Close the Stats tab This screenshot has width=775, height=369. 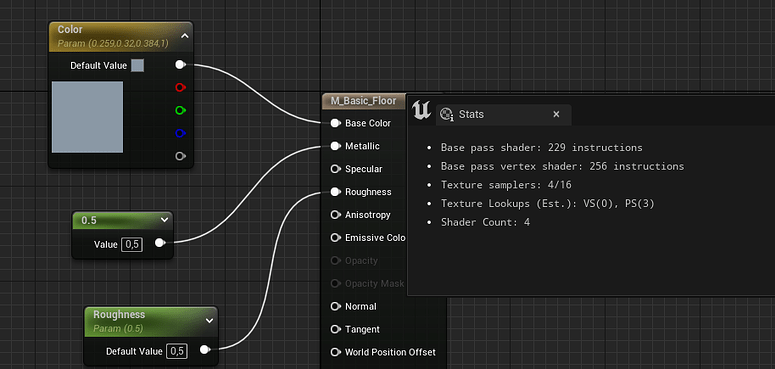(556, 114)
